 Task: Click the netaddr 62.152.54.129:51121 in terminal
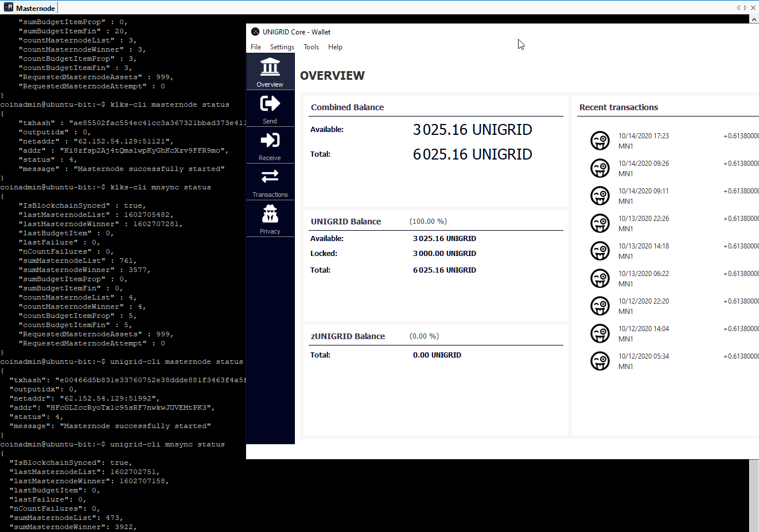[x=122, y=142]
